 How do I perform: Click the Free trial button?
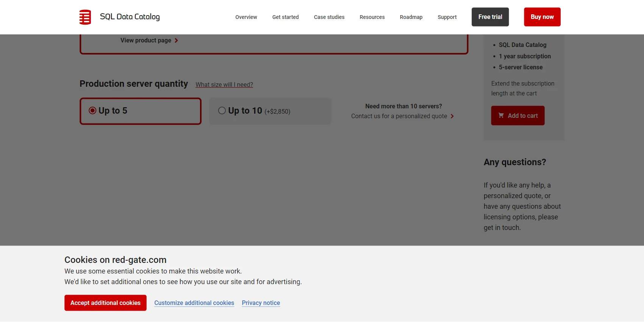tap(490, 17)
